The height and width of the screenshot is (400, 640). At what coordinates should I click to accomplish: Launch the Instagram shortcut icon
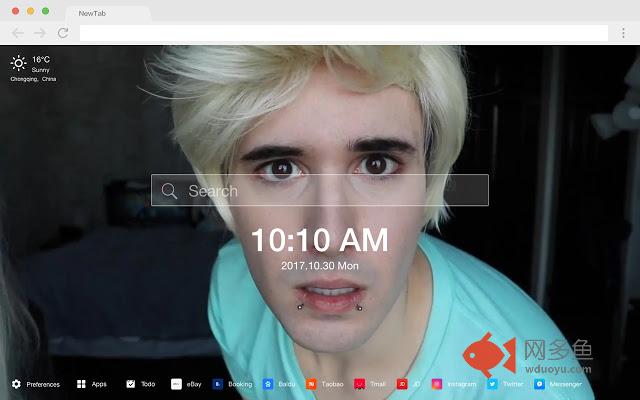tap(437, 384)
